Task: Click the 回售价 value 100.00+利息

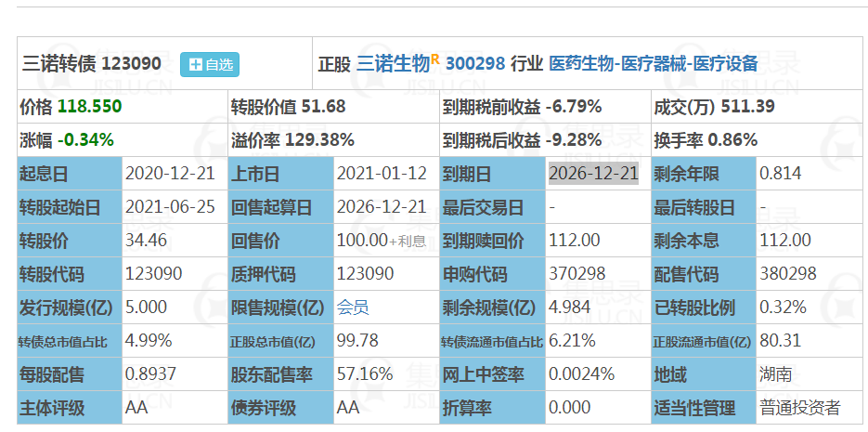Action: 382,241
